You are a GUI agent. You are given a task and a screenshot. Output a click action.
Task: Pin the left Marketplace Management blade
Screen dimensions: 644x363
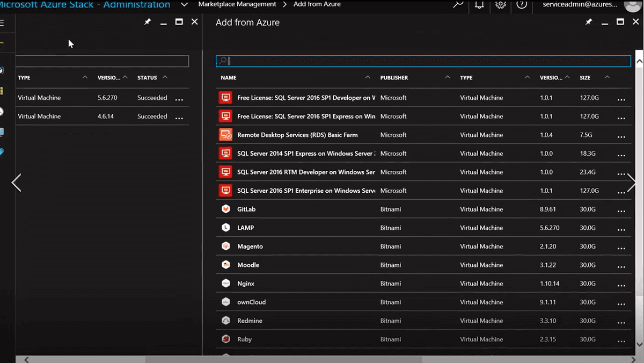[x=148, y=22]
